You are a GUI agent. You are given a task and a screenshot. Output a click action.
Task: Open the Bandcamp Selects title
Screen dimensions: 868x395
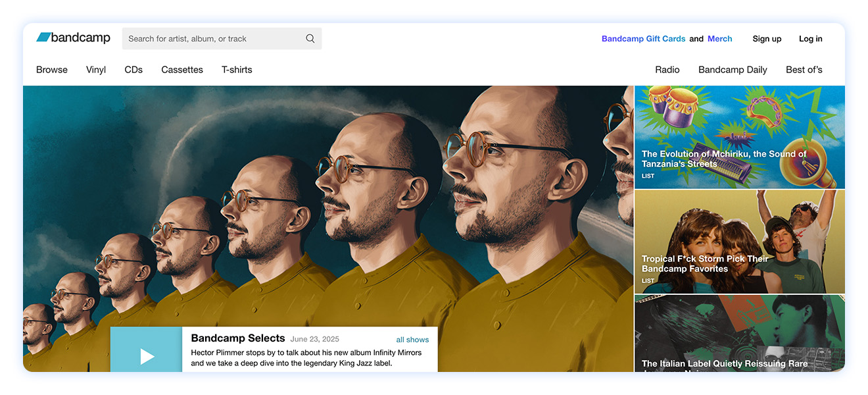238,338
